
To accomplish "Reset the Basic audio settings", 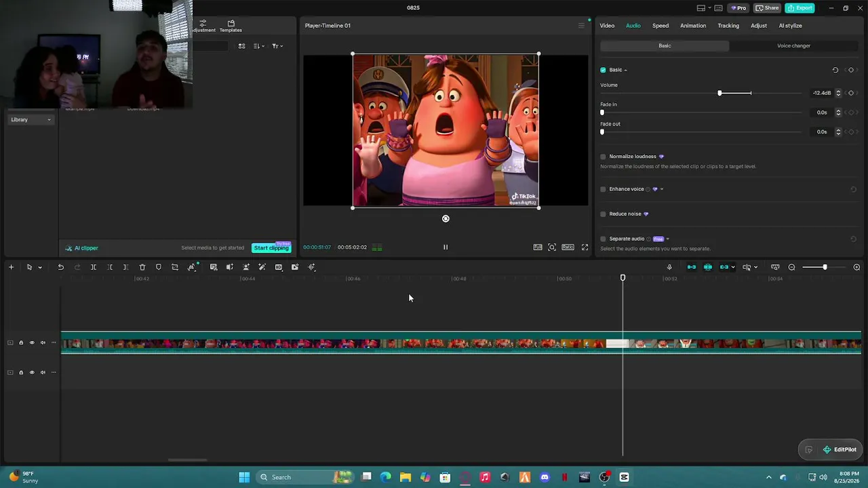I will tap(835, 70).
